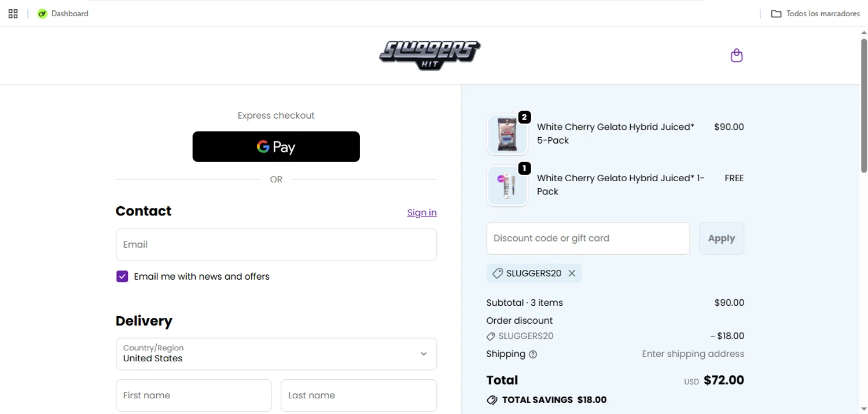868x414 pixels.
Task: Uncheck Email me with news and offers
Action: [122, 276]
